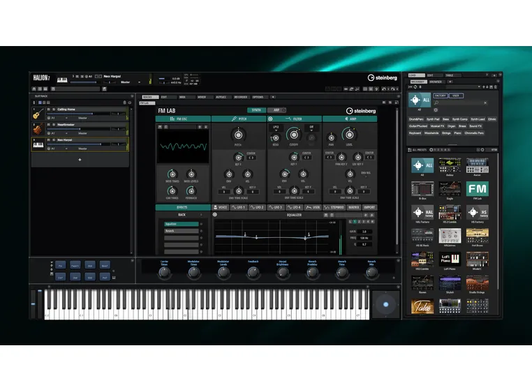Screen dimensions: 532x392
Task: Toggle the Equalizer effect on in rack
Action: [x=201, y=224]
